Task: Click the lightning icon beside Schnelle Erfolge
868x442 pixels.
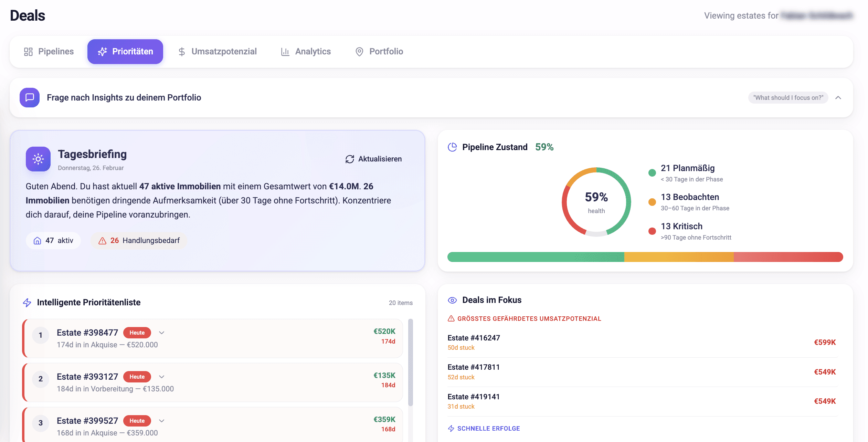Action: (x=451, y=429)
